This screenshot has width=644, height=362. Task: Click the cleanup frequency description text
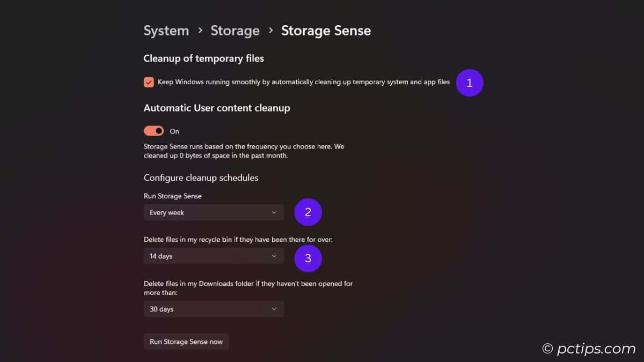244,151
